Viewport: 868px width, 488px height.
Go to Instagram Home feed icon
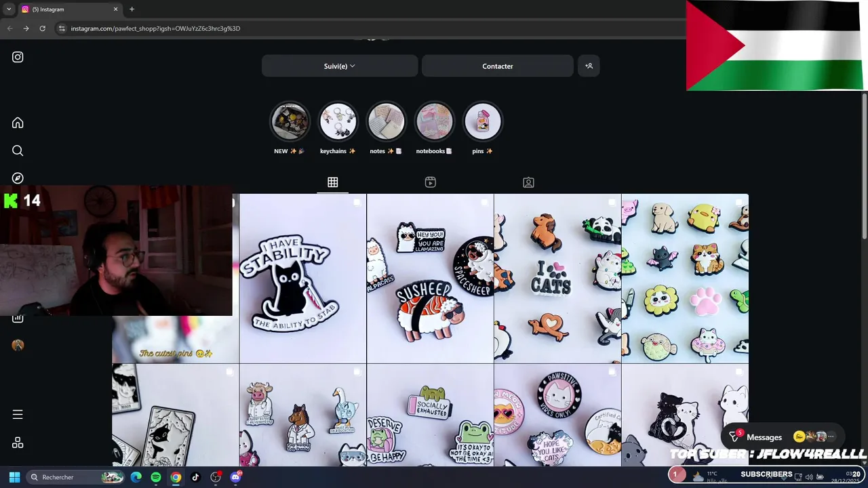pos(18,123)
